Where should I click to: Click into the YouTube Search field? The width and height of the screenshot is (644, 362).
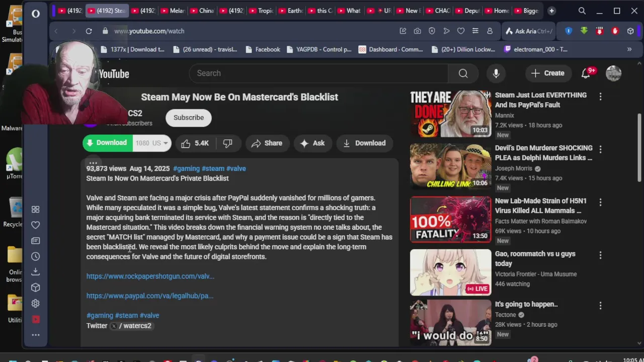318,73
